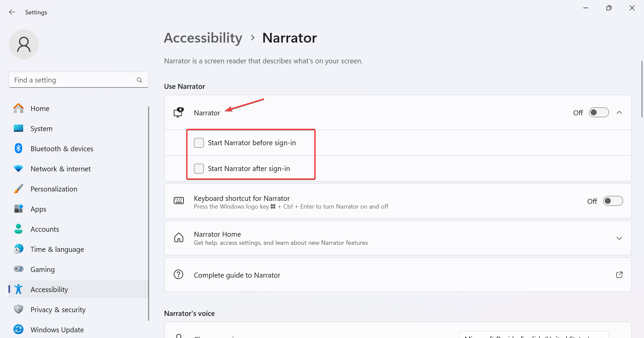Click the Personalization paintbrush icon
The image size is (644, 338).
(x=18, y=189)
